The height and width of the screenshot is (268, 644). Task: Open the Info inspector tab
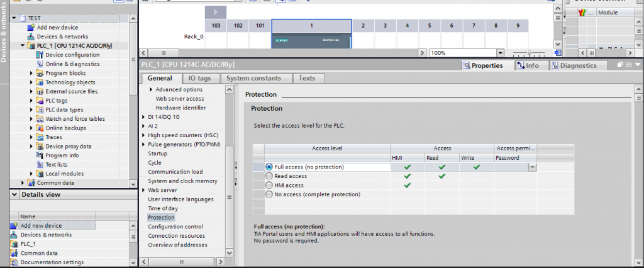tap(532, 65)
